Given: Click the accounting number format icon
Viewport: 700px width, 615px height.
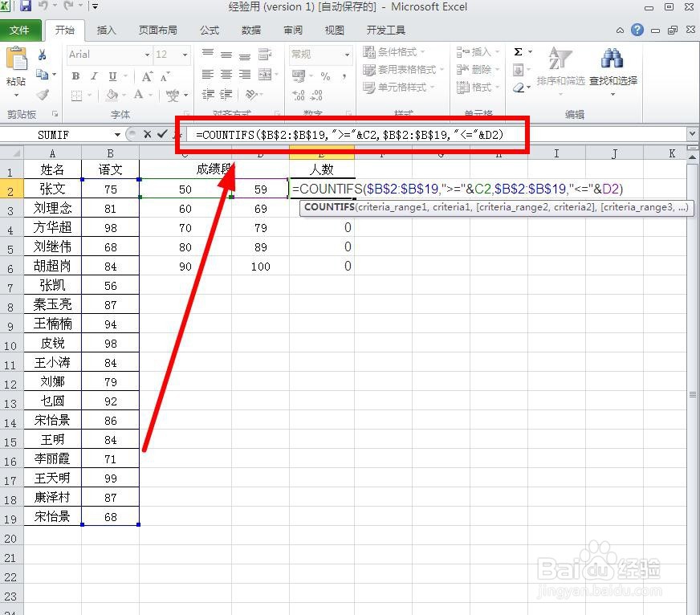Looking at the screenshot, I should (299, 75).
